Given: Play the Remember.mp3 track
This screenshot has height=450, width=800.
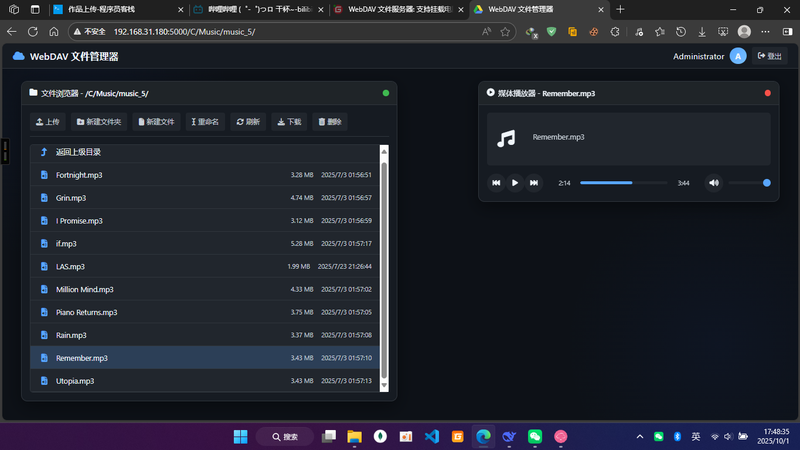Looking at the screenshot, I should (x=515, y=183).
